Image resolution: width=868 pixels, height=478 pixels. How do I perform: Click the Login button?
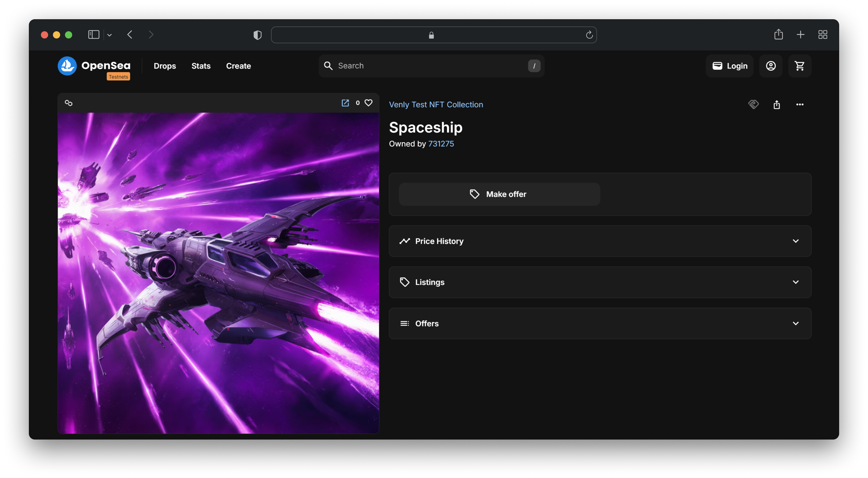pyautogui.click(x=730, y=66)
